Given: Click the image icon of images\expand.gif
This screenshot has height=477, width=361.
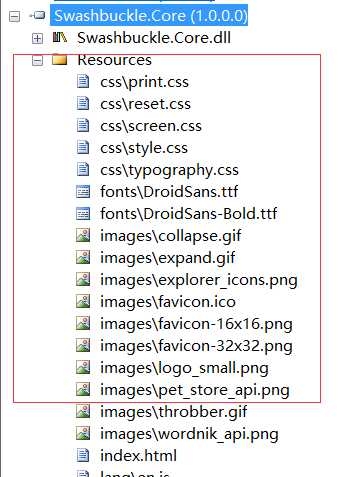Looking at the screenshot, I should 83,257.
